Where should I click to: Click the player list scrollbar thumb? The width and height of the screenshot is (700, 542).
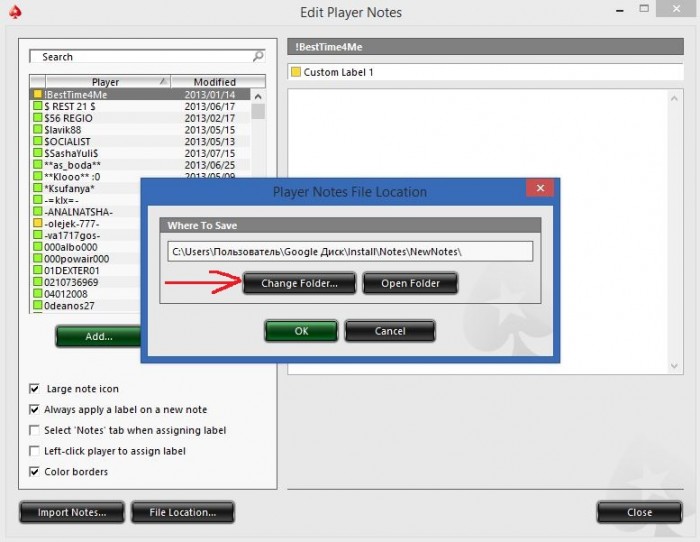(258, 111)
